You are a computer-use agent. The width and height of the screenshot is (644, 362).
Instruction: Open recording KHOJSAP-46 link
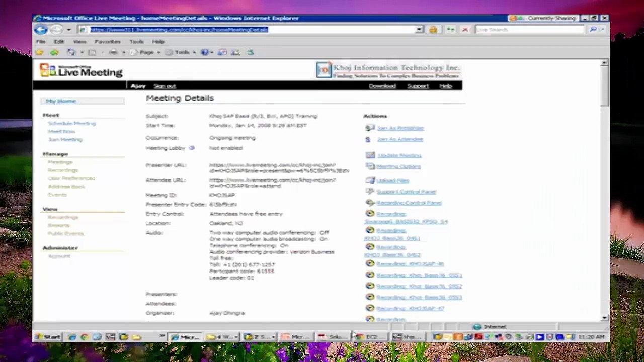pyautogui.click(x=410, y=264)
